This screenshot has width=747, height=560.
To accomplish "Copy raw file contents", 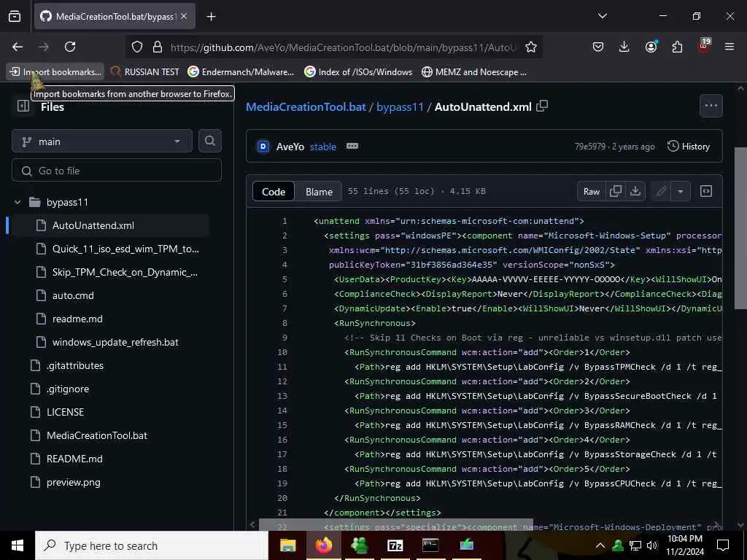I will pyautogui.click(x=616, y=191).
